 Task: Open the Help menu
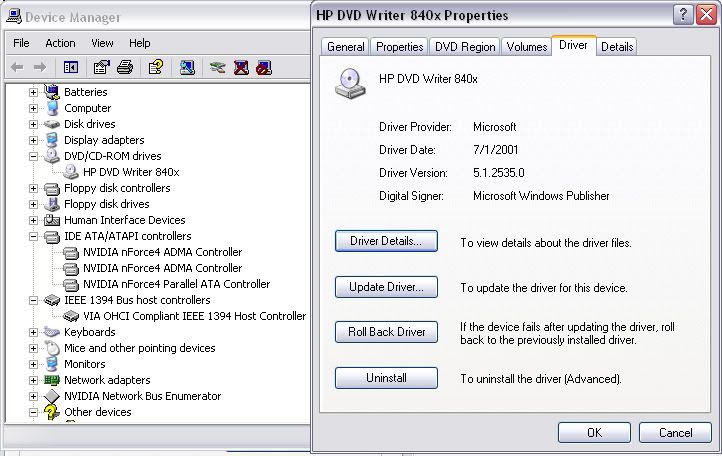coord(140,43)
